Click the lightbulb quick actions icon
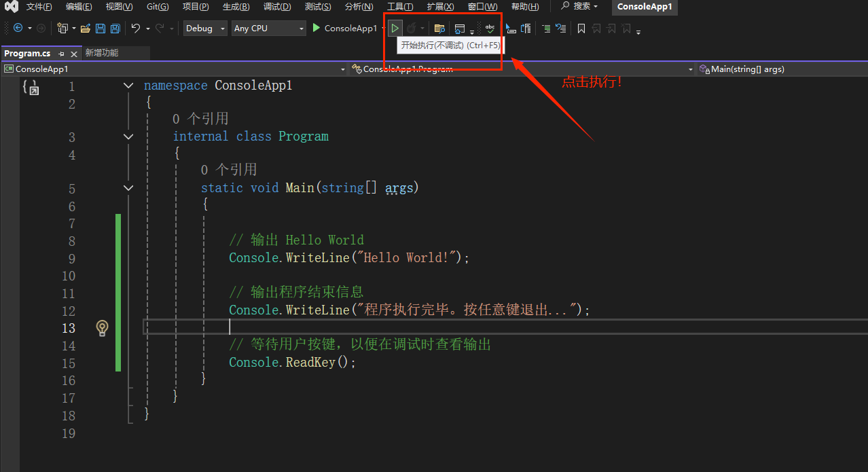The width and height of the screenshot is (868, 472). coord(102,328)
